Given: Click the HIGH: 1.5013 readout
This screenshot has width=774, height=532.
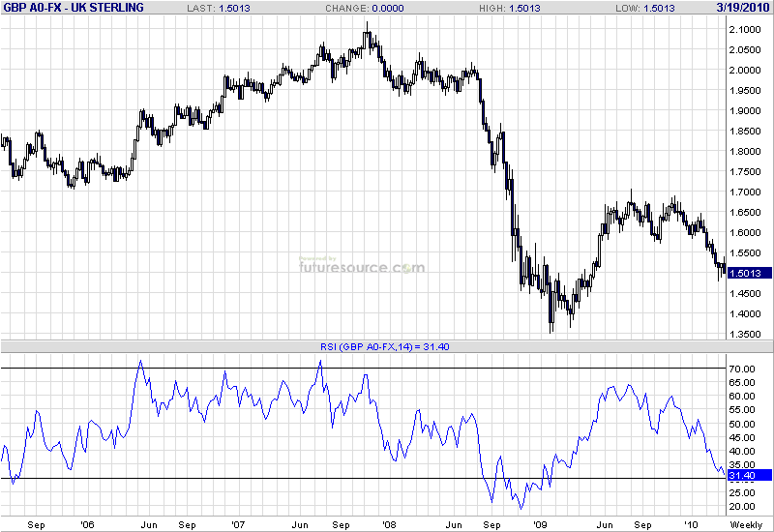Looking at the screenshot, I should click(510, 9).
